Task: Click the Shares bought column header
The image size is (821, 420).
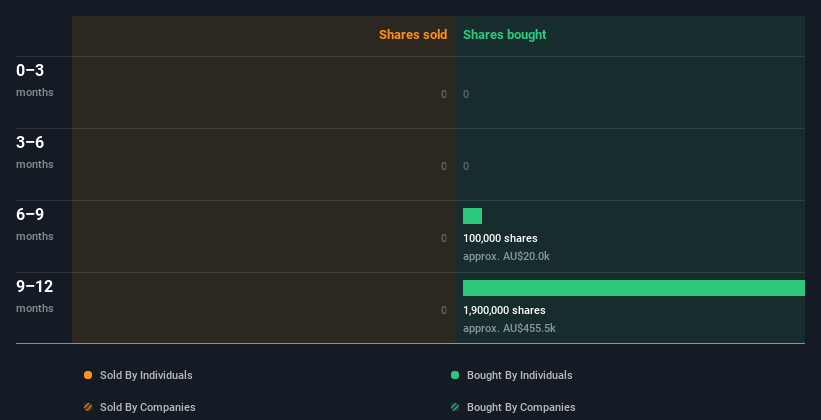Action: (x=505, y=35)
